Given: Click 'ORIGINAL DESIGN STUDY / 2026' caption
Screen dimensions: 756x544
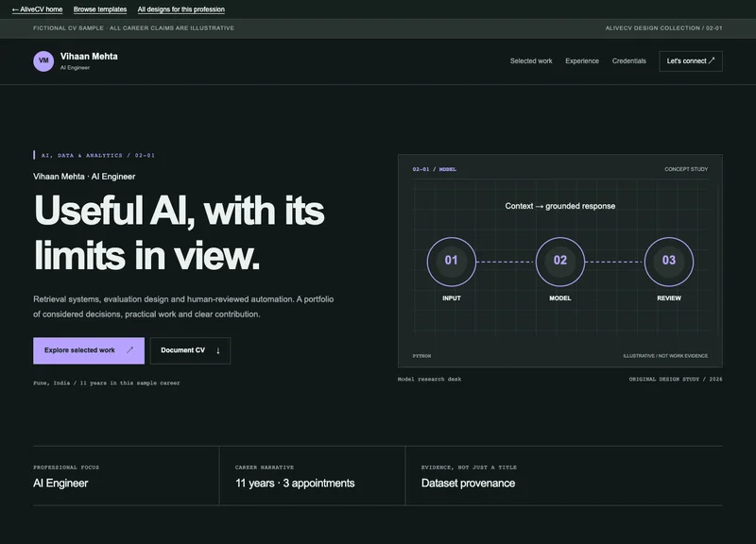Looking at the screenshot, I should click(x=676, y=380).
